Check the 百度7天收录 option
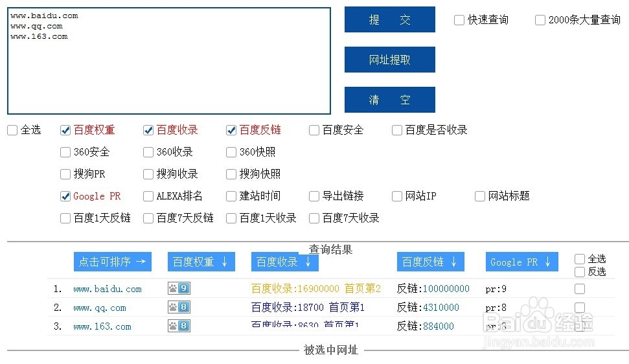The height and width of the screenshot is (364, 629). tap(314, 218)
